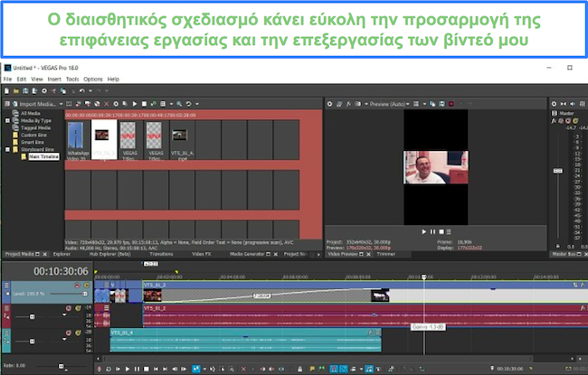The image size is (588, 375).
Task: Select Tagged Media in the bin tree
Action: [x=35, y=127]
